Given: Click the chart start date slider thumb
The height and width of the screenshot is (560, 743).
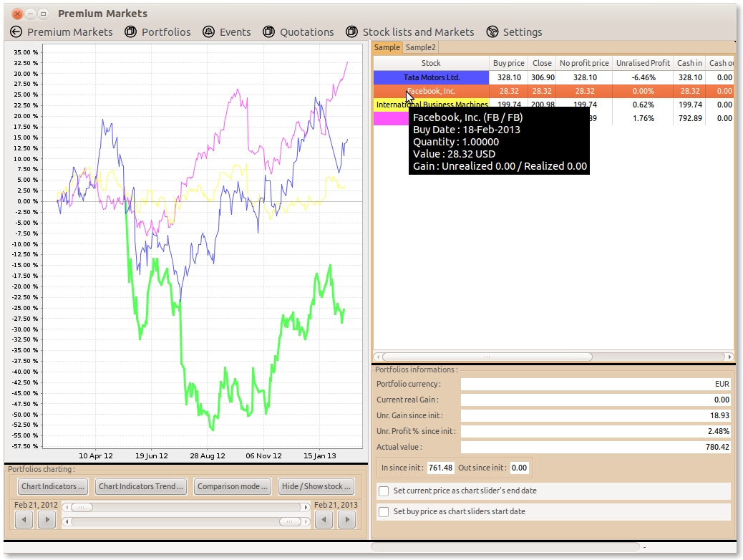Looking at the screenshot, I should (82, 508).
